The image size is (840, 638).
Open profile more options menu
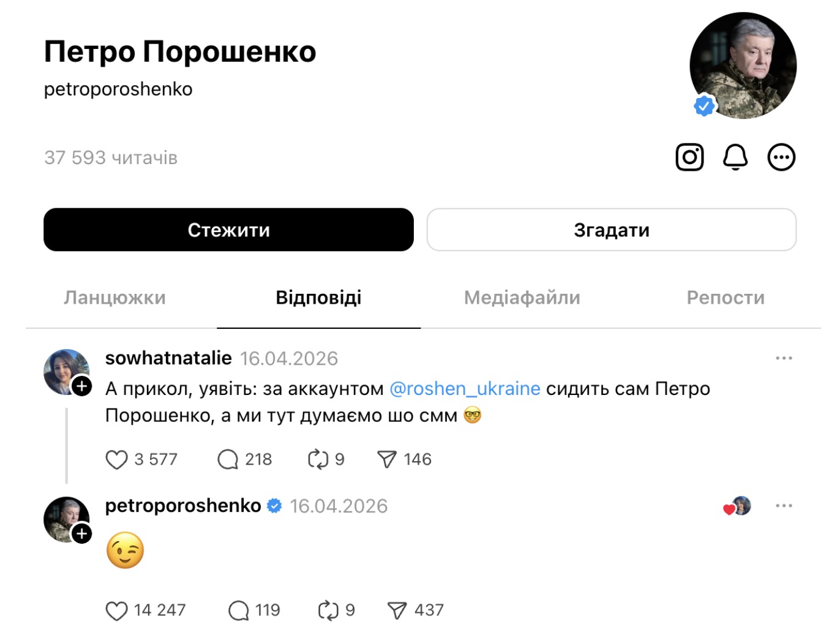coord(781,157)
